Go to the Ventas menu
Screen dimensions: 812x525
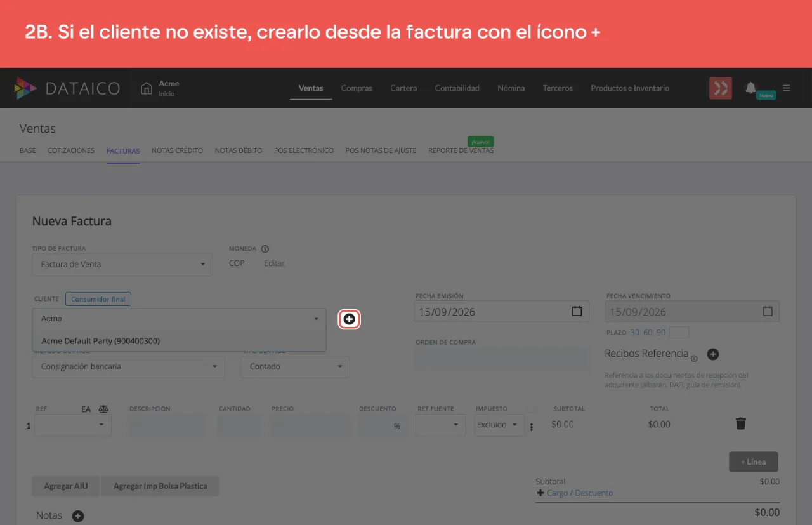click(x=311, y=88)
